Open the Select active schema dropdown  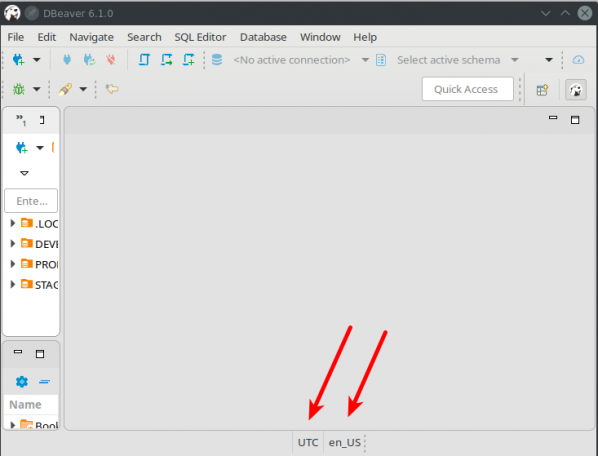pos(514,60)
